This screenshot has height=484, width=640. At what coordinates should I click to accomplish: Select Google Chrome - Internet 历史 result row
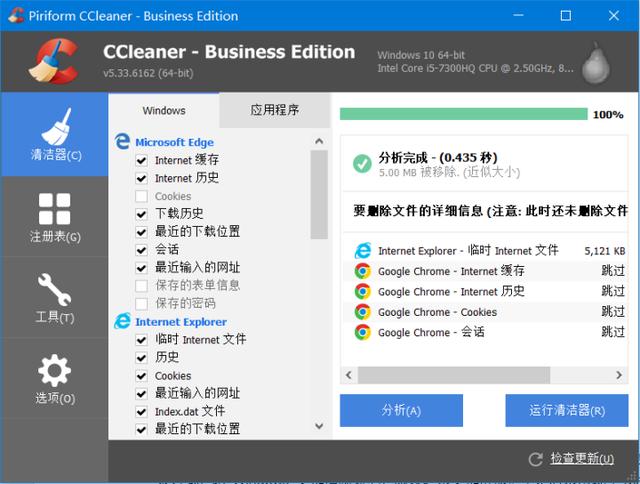[x=485, y=291]
